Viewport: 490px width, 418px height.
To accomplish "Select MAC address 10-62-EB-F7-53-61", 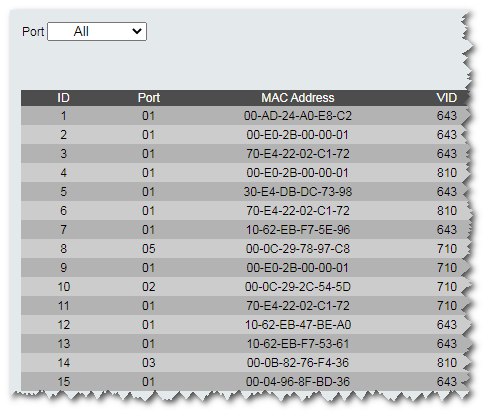I will pyautogui.click(x=298, y=344).
